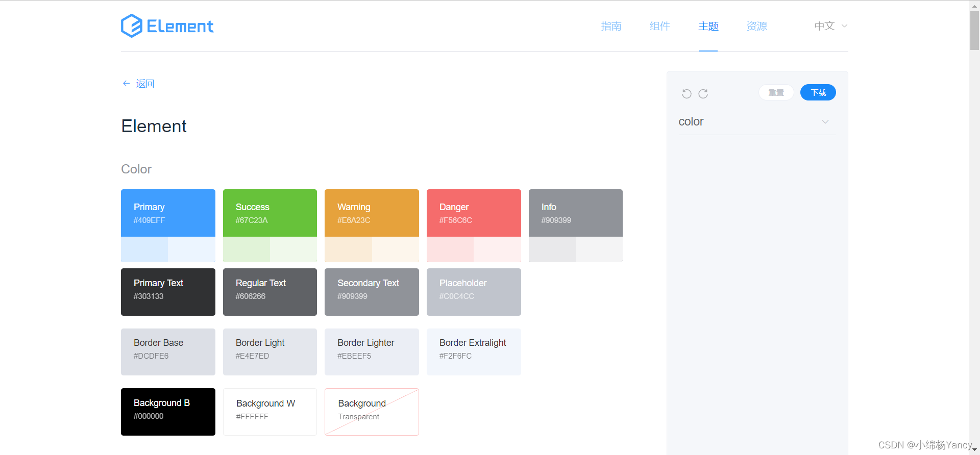Open the 资源 nav tab
Screen dimensions: 980x455
point(756,26)
